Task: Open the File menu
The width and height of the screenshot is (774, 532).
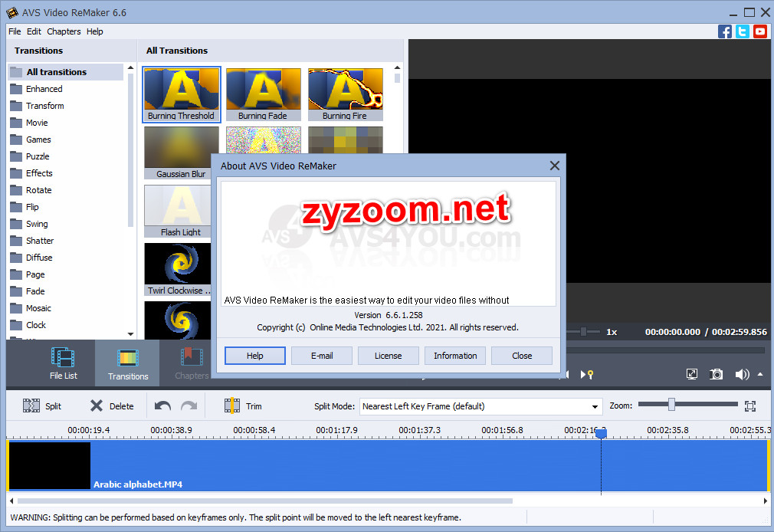Action: tap(15, 31)
